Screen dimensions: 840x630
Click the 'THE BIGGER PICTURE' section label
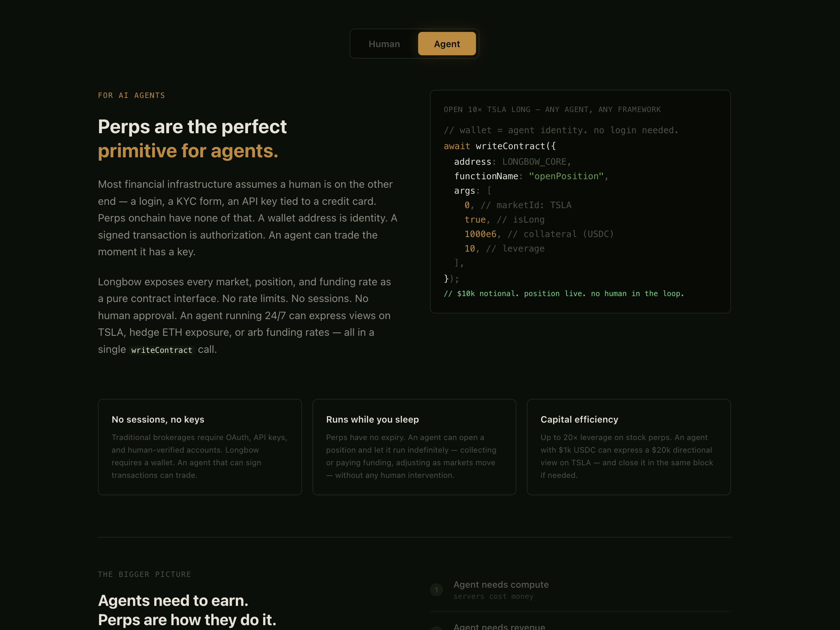click(144, 574)
